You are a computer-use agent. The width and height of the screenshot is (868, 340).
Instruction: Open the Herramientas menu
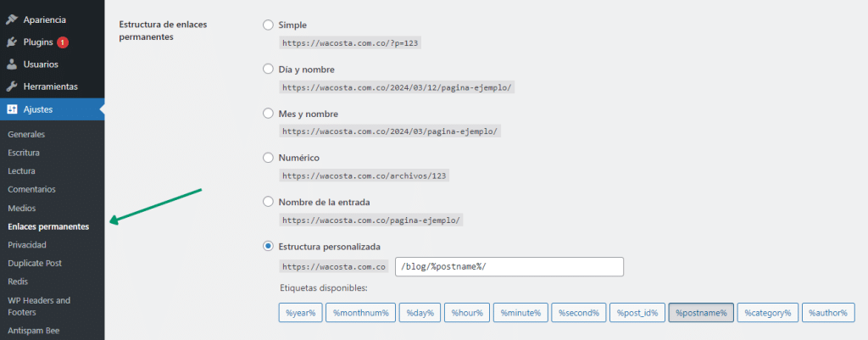click(x=52, y=87)
